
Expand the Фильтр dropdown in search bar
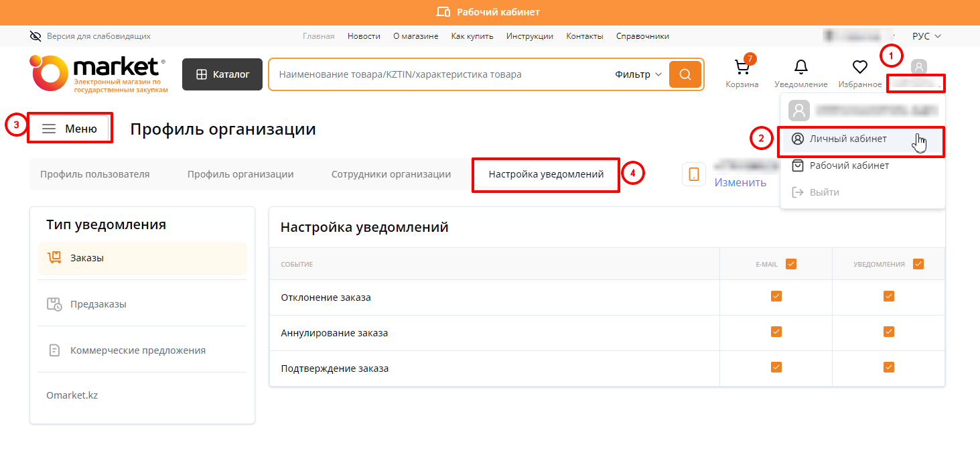point(638,74)
